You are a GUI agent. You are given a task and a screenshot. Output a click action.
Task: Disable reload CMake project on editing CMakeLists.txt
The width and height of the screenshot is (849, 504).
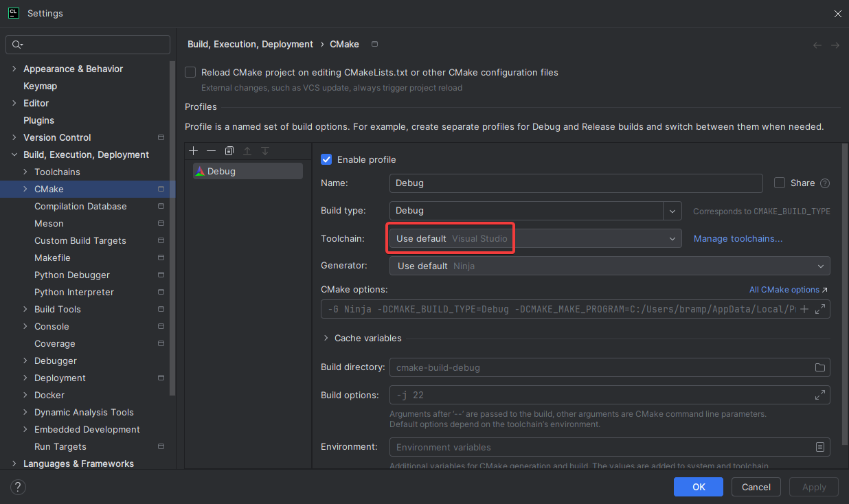tap(190, 72)
